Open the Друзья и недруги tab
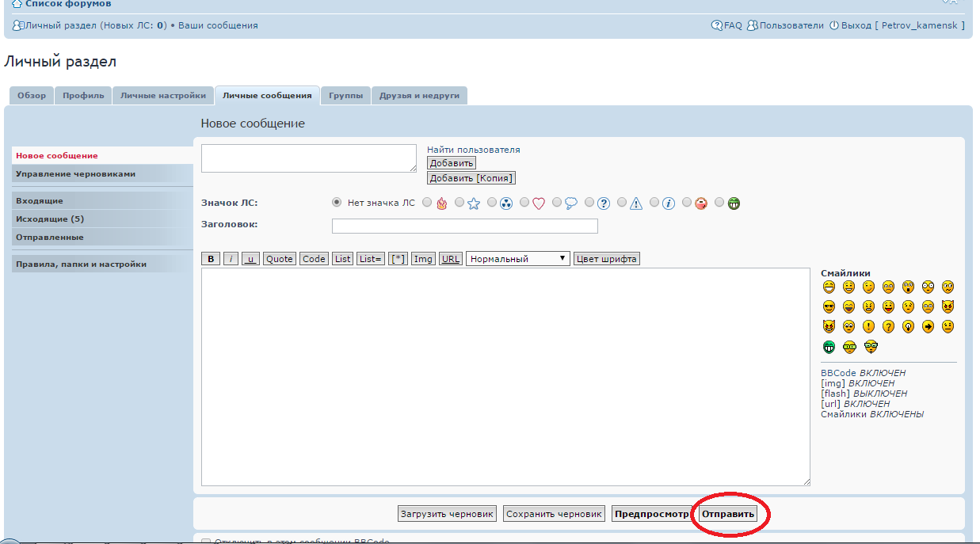980x544 pixels. tap(419, 95)
